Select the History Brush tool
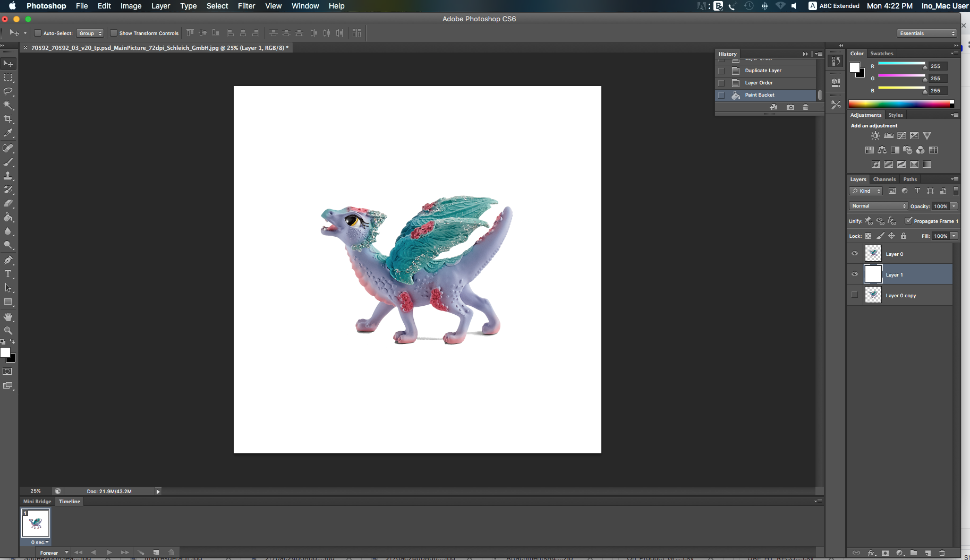The width and height of the screenshot is (970, 560). pos(8,189)
